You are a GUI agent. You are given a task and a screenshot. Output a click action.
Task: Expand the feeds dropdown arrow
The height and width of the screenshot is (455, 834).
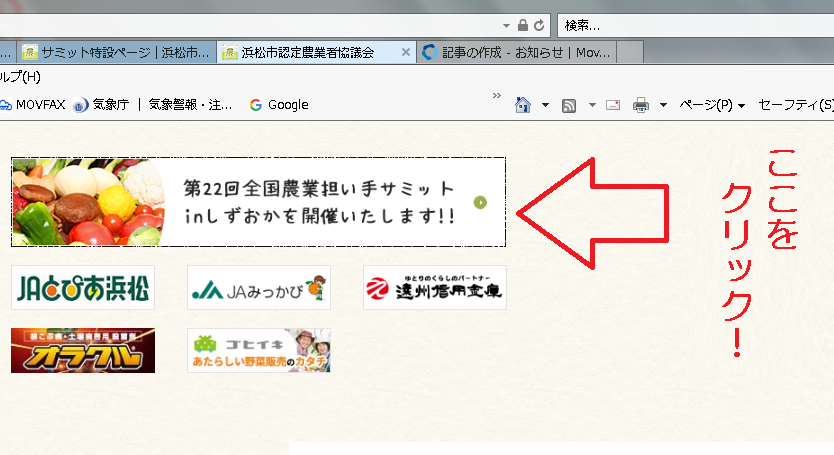592,105
